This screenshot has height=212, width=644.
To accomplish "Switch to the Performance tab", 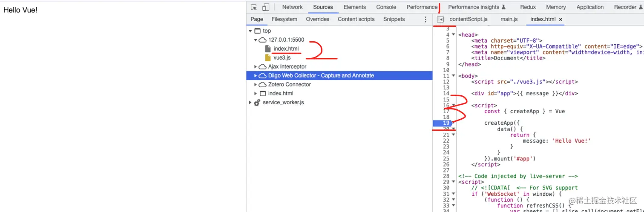I will point(422,7).
